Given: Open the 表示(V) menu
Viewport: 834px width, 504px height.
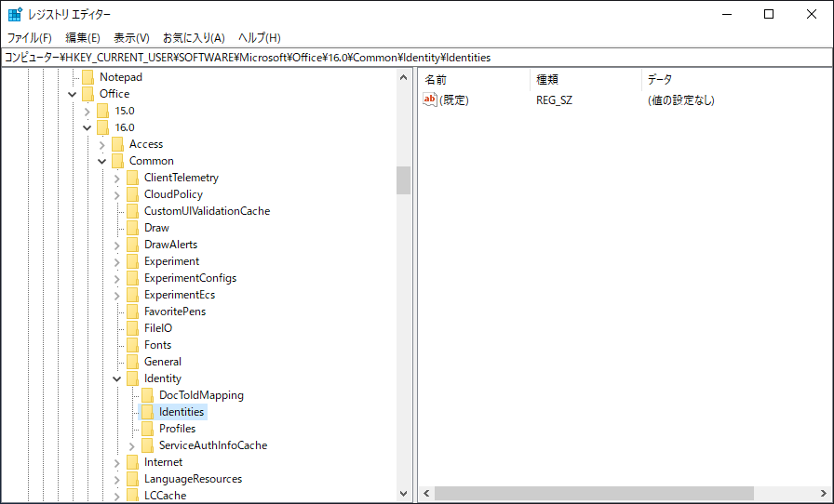Looking at the screenshot, I should (x=131, y=38).
